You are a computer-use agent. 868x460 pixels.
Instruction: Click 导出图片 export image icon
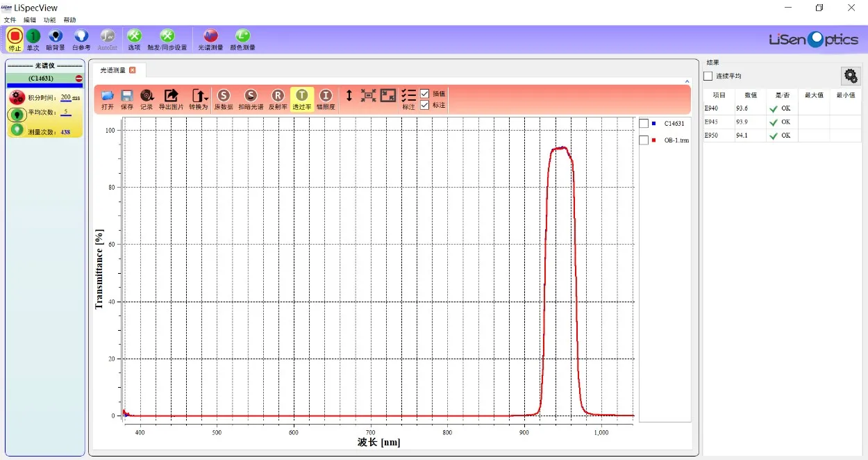pos(171,96)
